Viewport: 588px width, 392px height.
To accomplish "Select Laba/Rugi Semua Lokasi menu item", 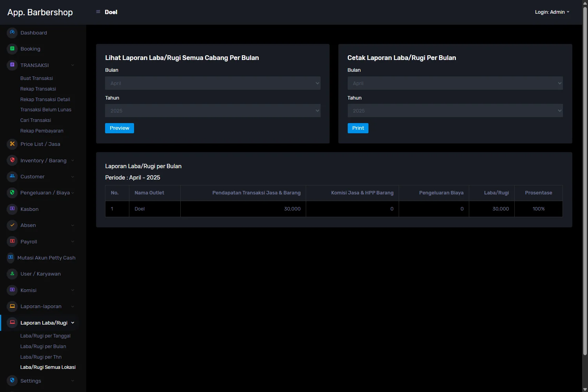I will (48, 367).
